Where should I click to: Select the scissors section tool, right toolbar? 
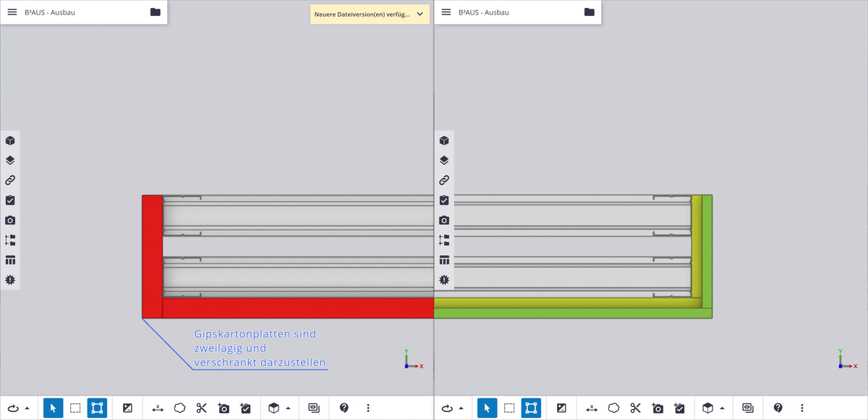pyautogui.click(x=635, y=408)
